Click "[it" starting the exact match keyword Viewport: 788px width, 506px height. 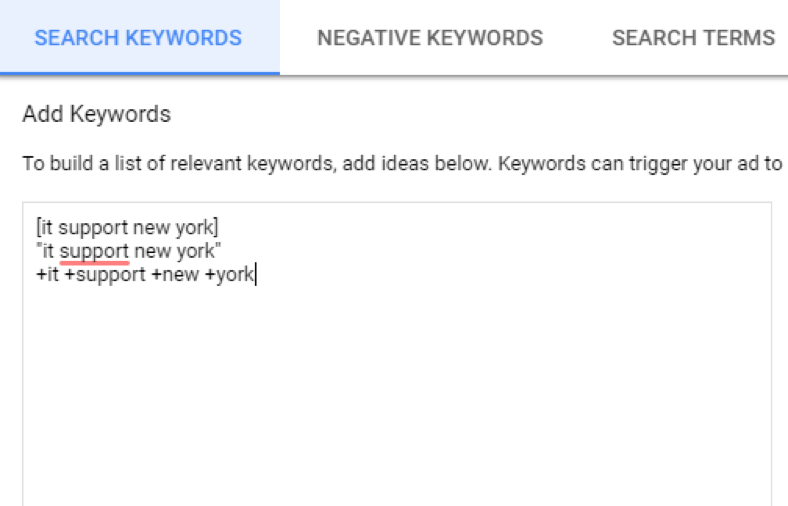[44, 228]
